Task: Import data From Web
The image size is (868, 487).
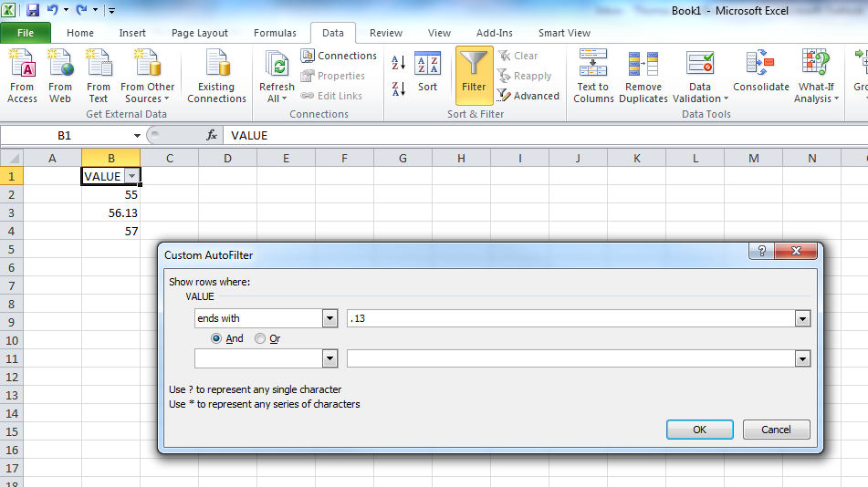Action: pos(60,76)
